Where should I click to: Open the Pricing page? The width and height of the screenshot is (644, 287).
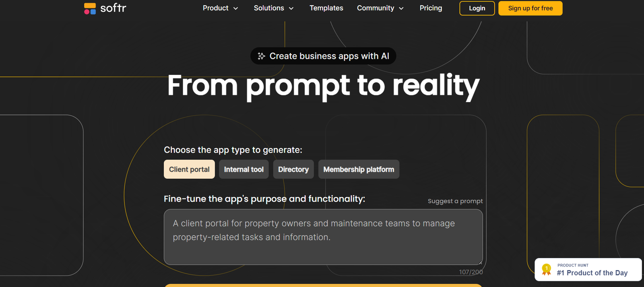point(431,8)
